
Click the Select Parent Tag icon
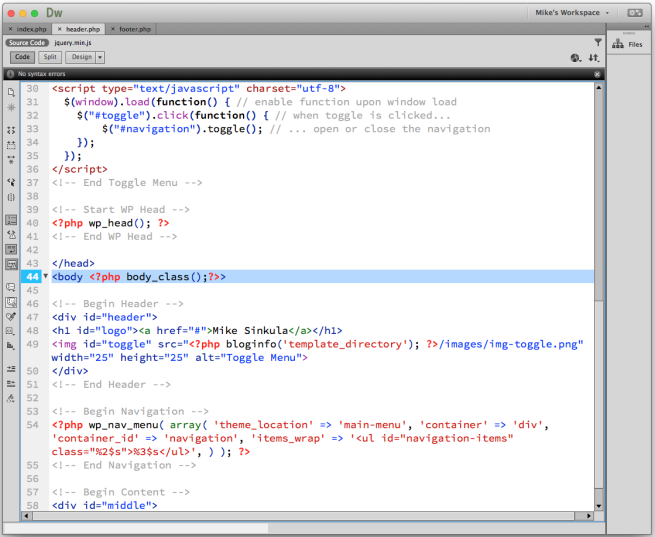11,182
